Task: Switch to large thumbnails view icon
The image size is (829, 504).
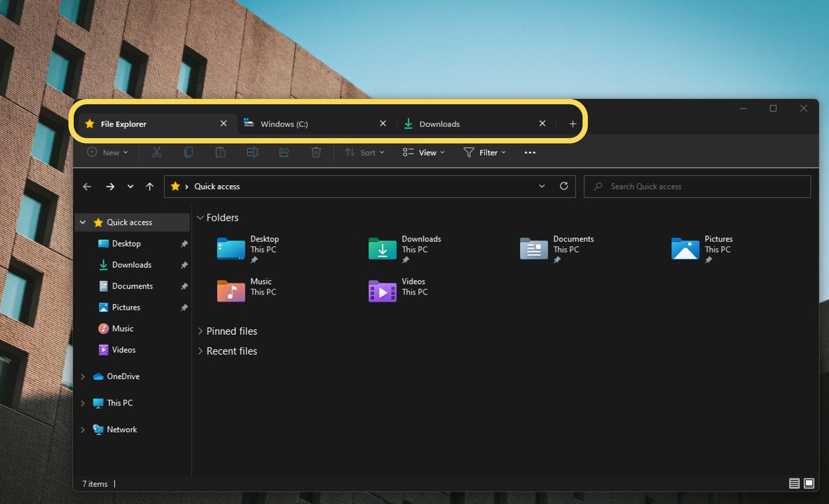Action: (x=808, y=483)
